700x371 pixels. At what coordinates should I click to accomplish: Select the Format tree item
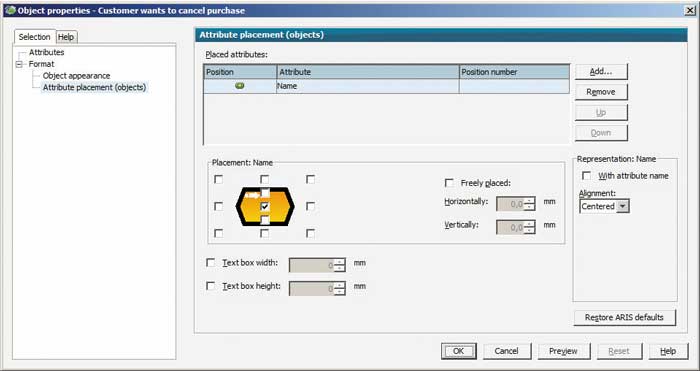point(42,64)
